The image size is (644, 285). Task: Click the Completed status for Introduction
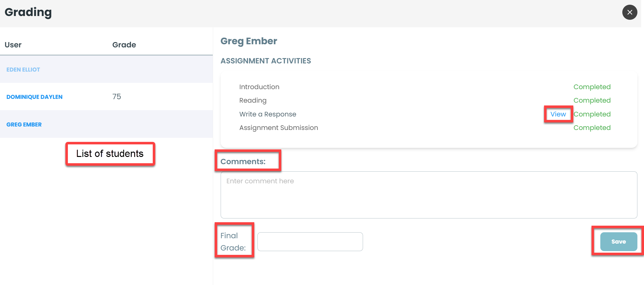point(592,87)
